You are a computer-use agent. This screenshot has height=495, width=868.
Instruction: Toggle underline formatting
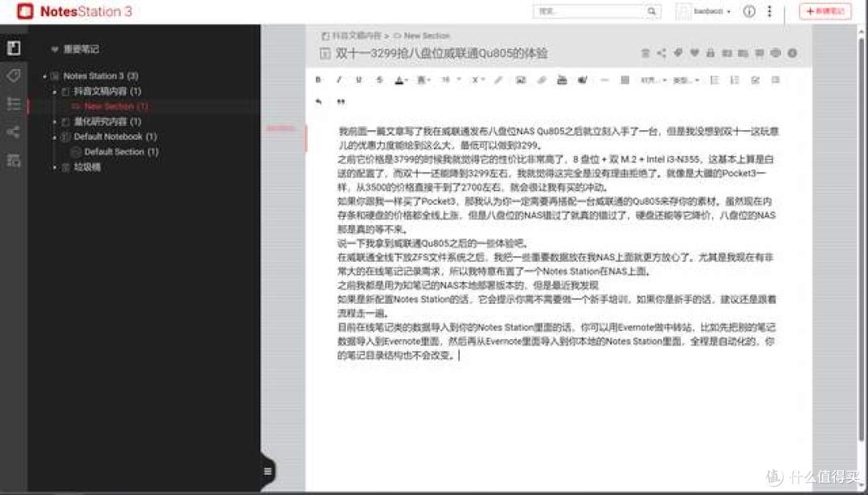[358, 80]
